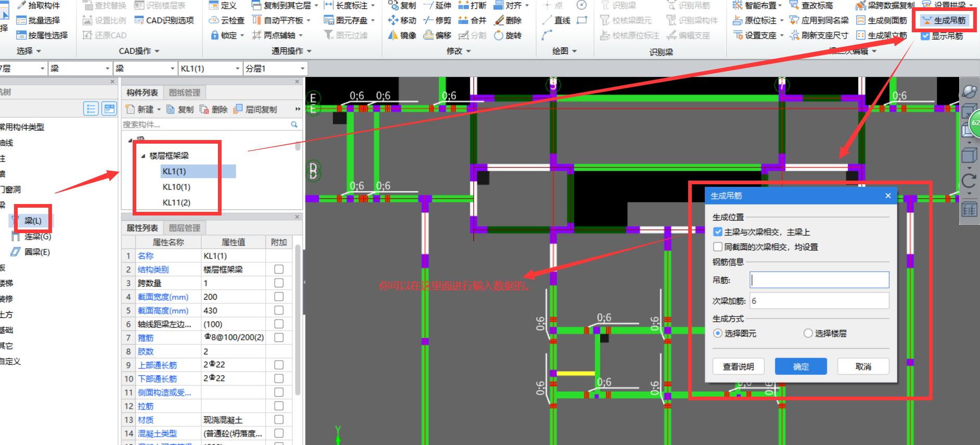Collapse the 楼层框架梁 tree node
Screen dimensions: 980x445
pos(143,156)
